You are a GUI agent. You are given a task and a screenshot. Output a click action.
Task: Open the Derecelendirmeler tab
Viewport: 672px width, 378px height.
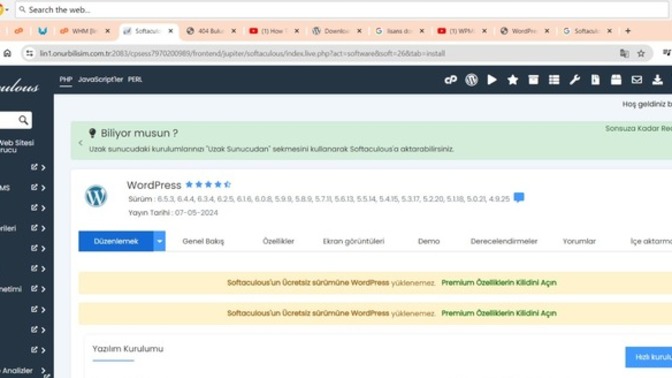[x=504, y=241]
